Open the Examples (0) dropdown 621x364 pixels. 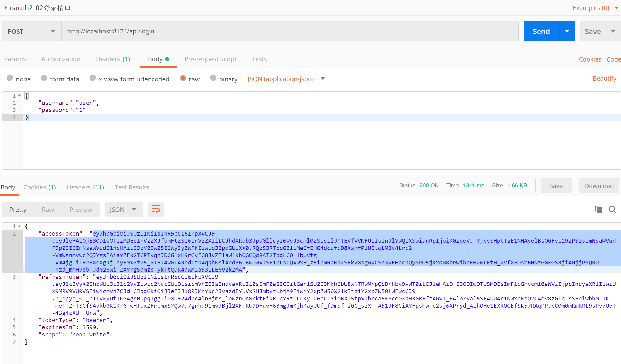[595, 8]
